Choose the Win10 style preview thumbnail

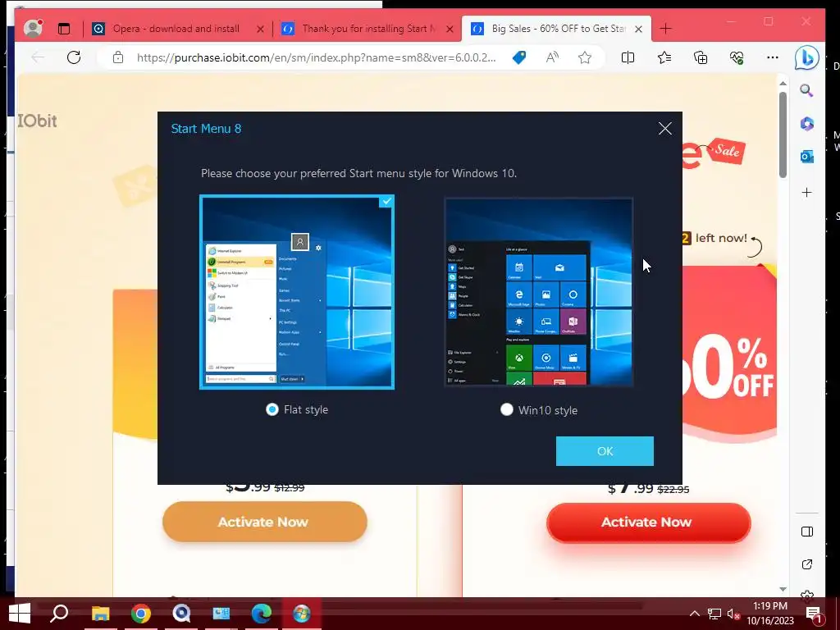coord(539,292)
